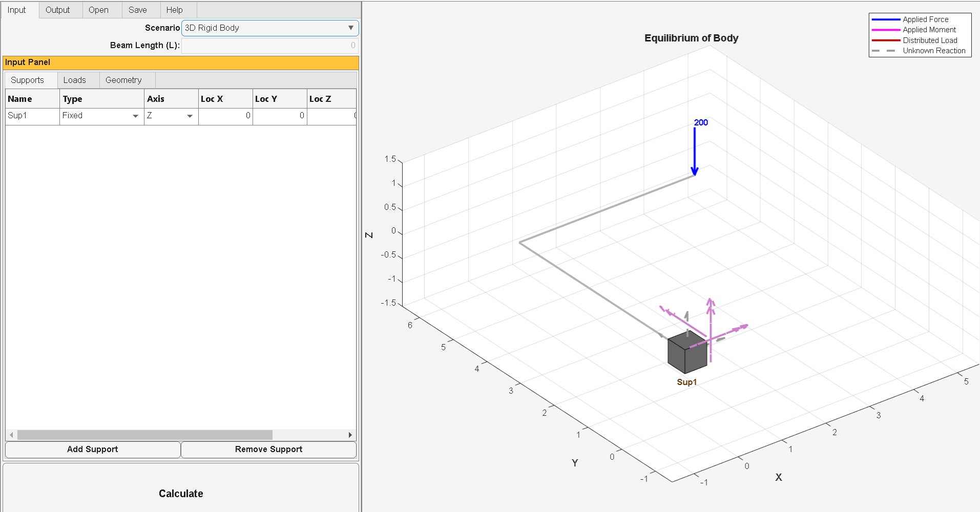This screenshot has width=980, height=512.
Task: Click the Calculate button
Action: point(181,494)
